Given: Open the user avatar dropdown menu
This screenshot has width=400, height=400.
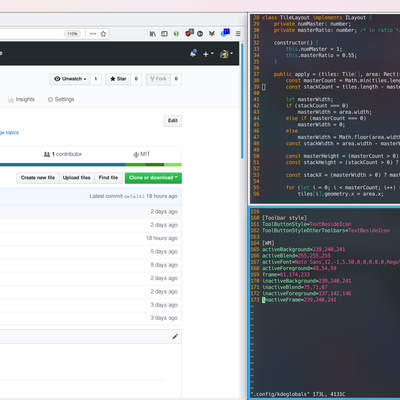Looking at the screenshot, I should (x=226, y=54).
